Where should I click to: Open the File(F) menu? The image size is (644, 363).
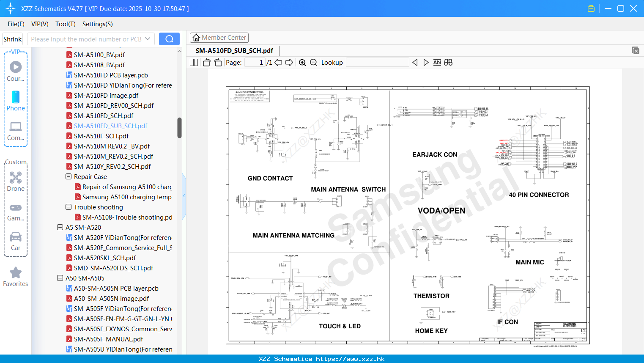pyautogui.click(x=16, y=24)
